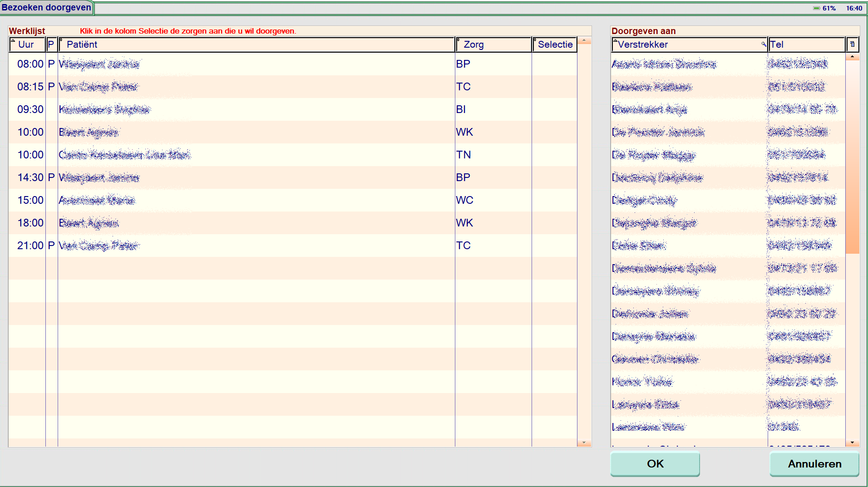Screen dimensions: 868x487
Task: Click up arrow of Doorgeven aan scrollbar
Action: [x=852, y=57]
